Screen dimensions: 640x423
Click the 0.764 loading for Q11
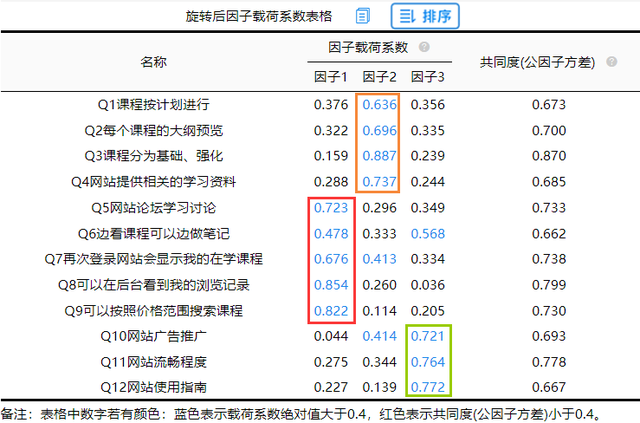[428, 362]
